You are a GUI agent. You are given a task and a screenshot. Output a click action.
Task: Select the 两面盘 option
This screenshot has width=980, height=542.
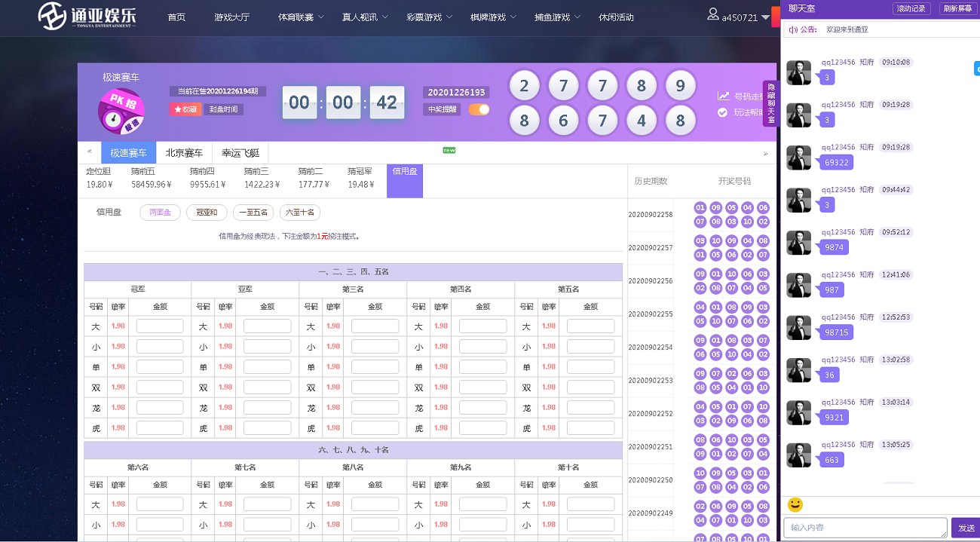[x=160, y=213]
